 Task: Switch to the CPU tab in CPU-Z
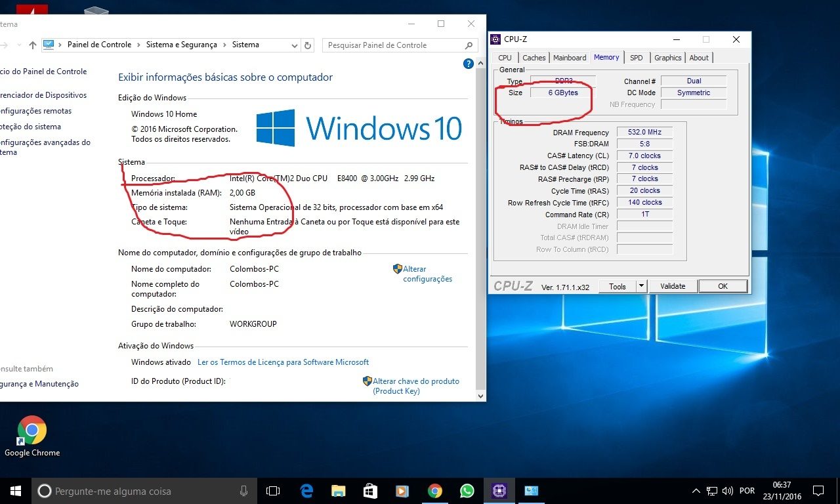(x=505, y=58)
